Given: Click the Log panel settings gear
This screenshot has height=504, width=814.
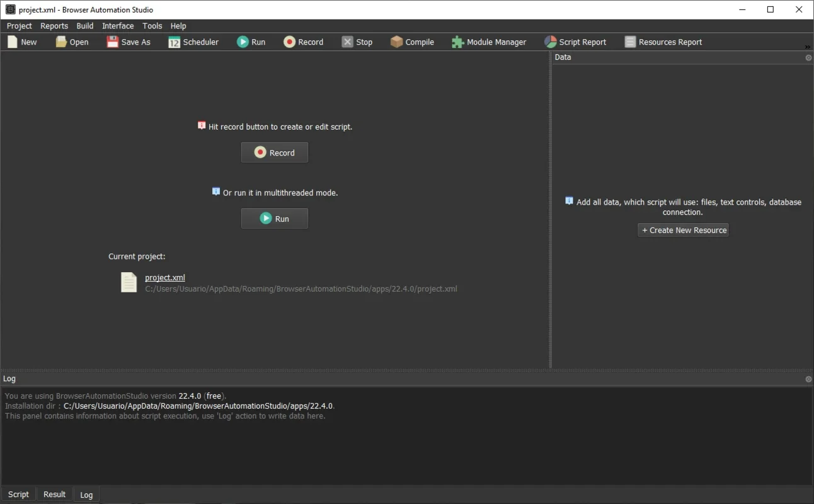Looking at the screenshot, I should point(808,379).
